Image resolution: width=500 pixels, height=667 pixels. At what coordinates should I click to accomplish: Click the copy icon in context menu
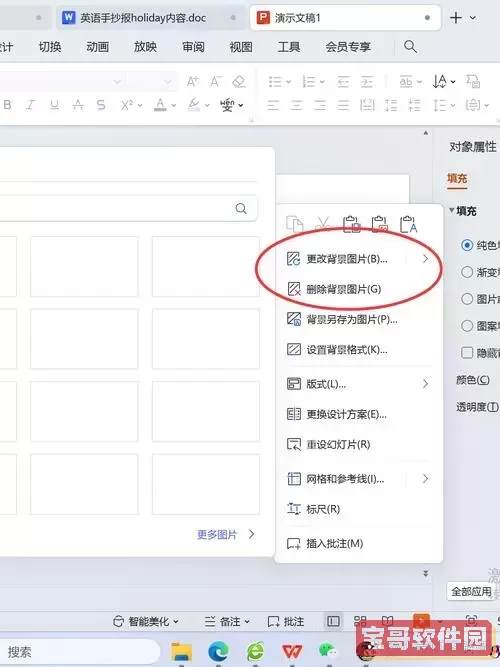point(294,224)
